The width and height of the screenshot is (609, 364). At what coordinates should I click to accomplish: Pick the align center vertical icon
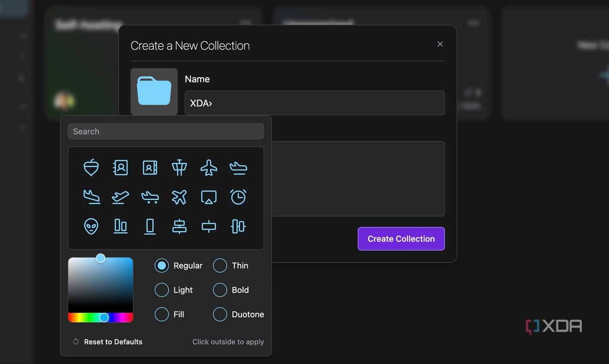click(x=238, y=226)
